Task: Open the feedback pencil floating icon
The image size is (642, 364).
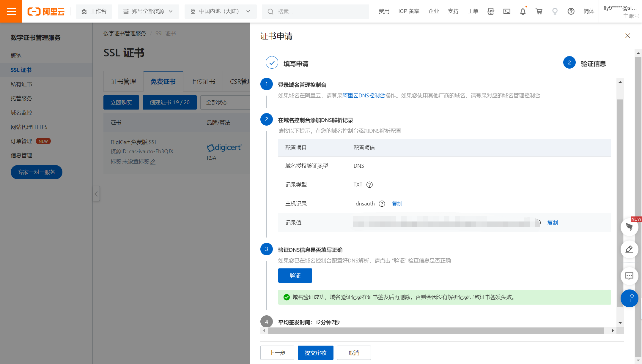Action: (x=630, y=249)
